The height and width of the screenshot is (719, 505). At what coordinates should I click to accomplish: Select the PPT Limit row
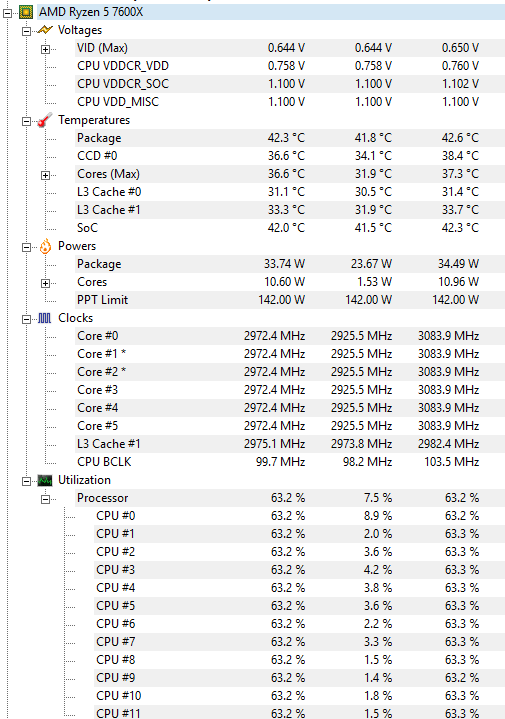point(290,300)
